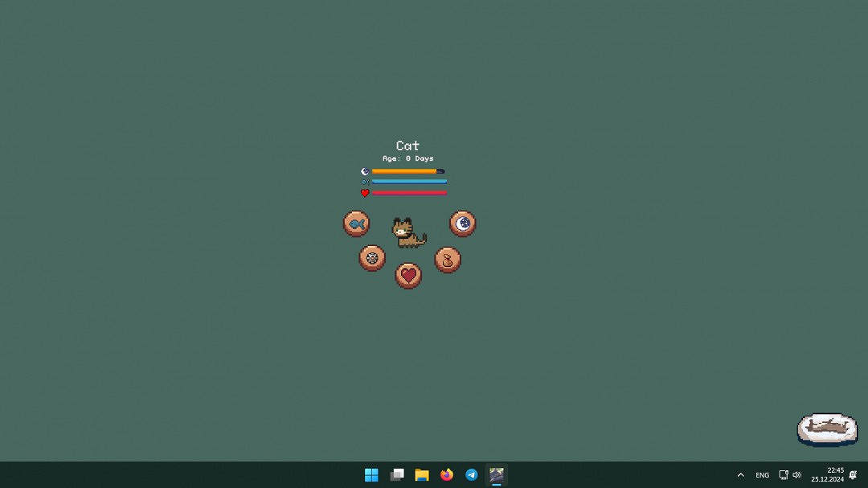
Task: Click the small fish hunger status icon
Action: tap(365, 182)
